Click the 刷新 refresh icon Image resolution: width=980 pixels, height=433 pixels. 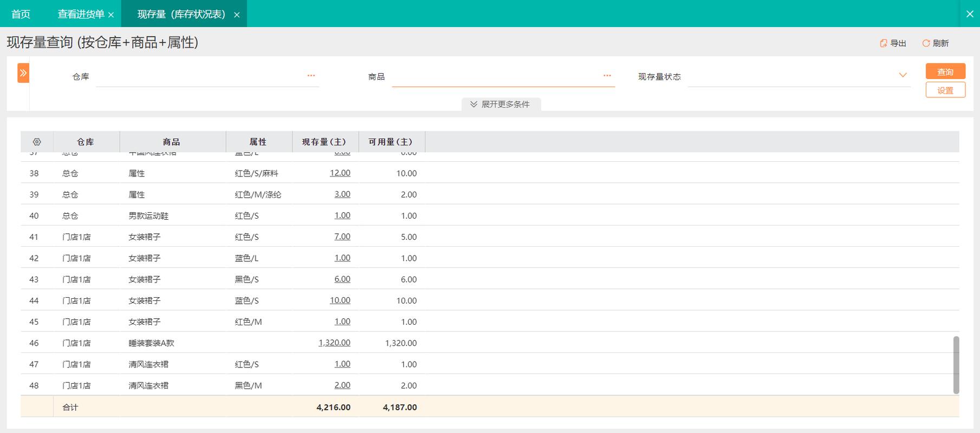point(926,43)
